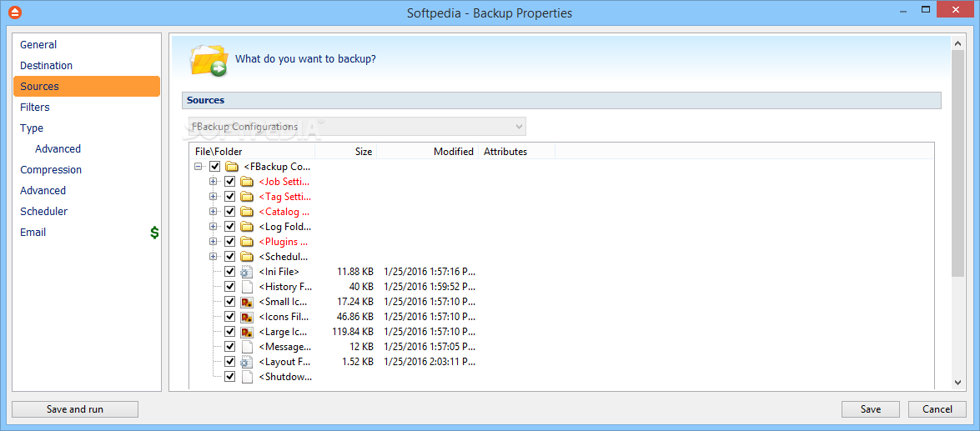
Task: Expand the Tag Settings tree node
Action: point(214,197)
